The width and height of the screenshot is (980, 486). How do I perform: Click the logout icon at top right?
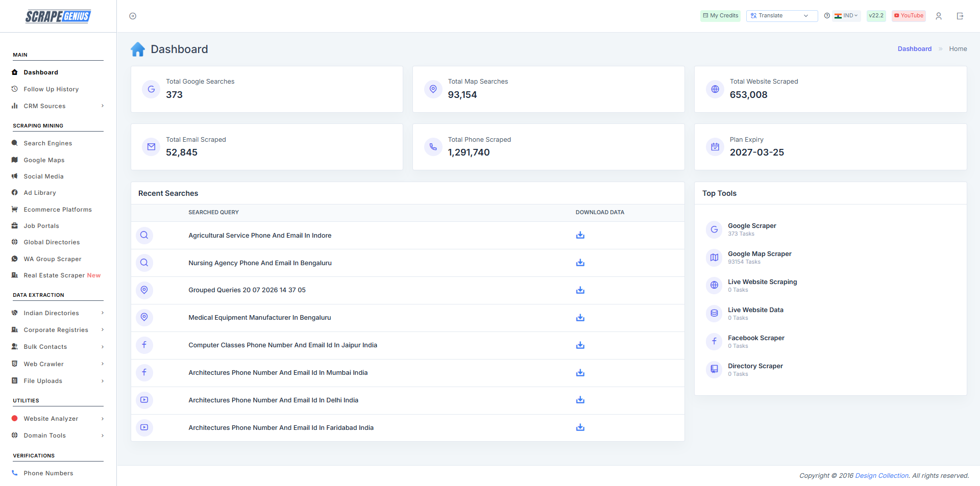960,16
